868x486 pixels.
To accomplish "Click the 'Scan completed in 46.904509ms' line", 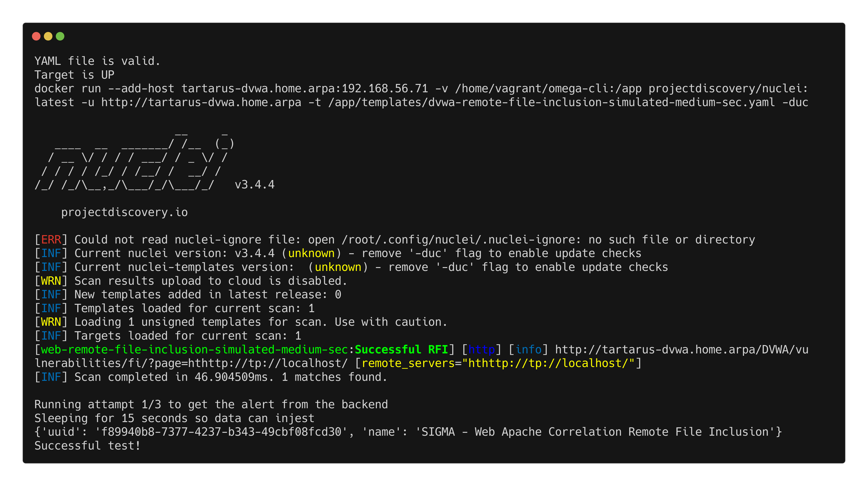I will click(211, 377).
